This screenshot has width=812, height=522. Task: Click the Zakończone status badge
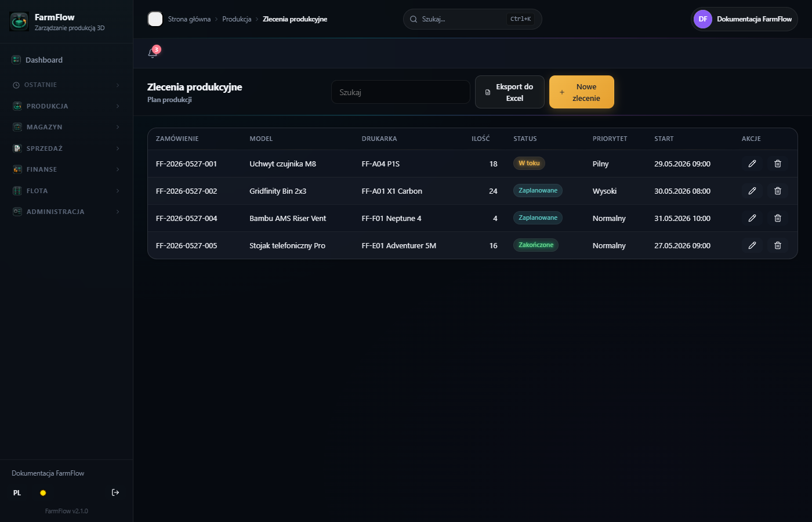[x=536, y=245]
